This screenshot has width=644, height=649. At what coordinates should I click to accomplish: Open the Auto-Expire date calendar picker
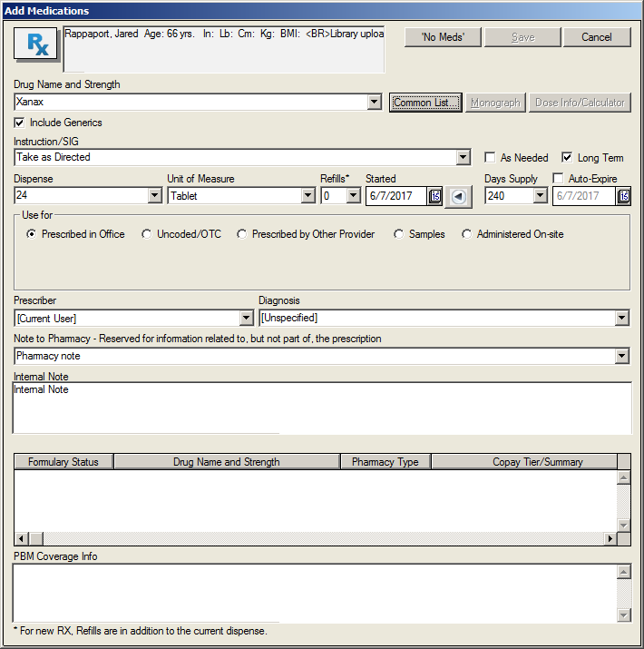(x=623, y=196)
